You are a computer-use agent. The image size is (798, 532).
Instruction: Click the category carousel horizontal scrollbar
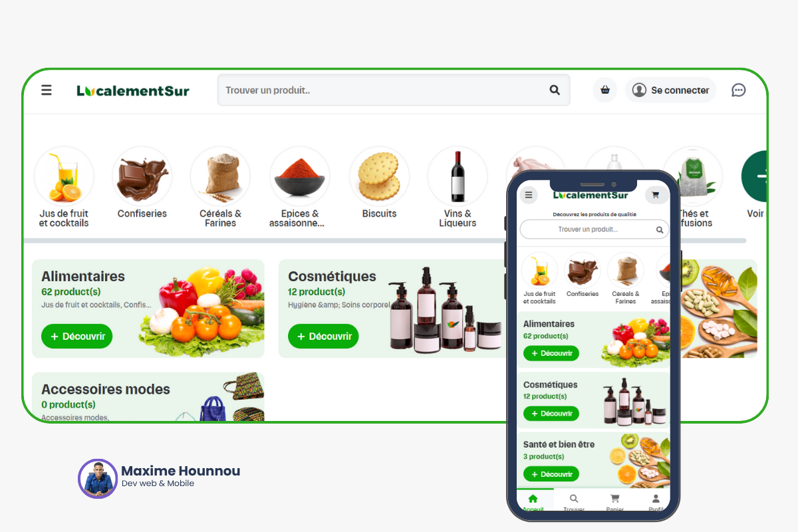(x=384, y=241)
